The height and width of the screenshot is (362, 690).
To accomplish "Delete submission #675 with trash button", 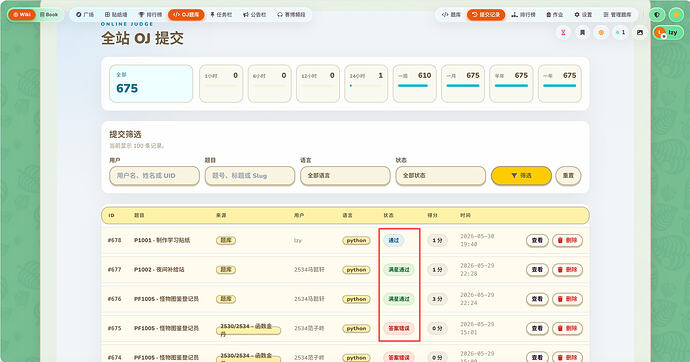I will click(567, 328).
